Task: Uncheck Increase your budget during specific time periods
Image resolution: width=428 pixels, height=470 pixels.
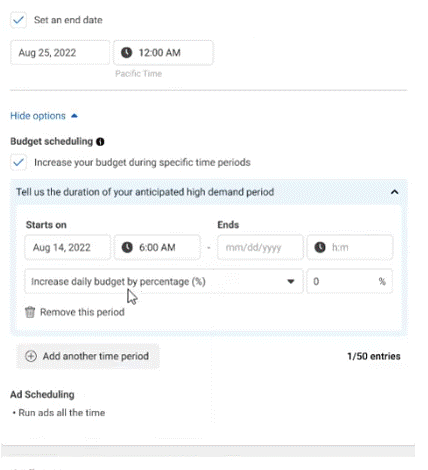Action: pyautogui.click(x=19, y=162)
